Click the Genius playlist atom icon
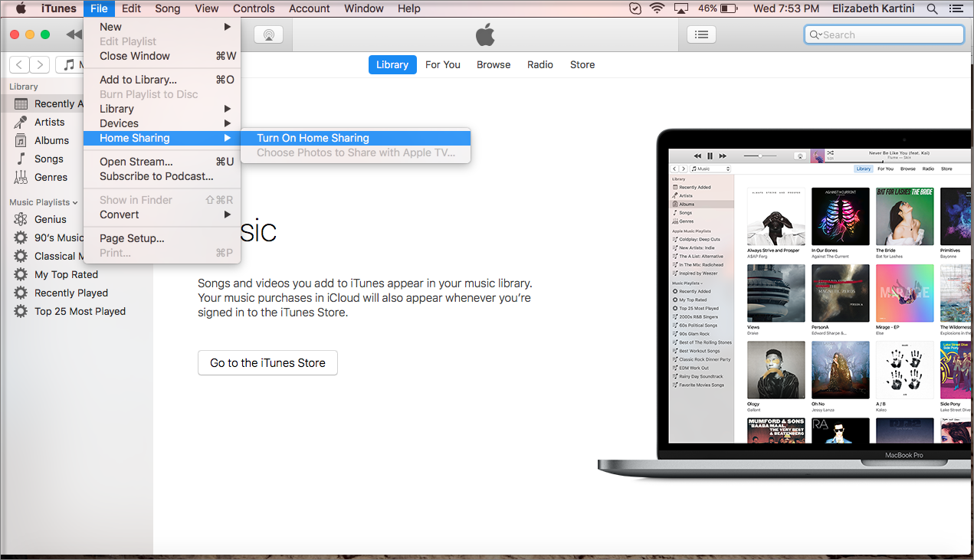Image resolution: width=974 pixels, height=560 pixels. [x=21, y=219]
